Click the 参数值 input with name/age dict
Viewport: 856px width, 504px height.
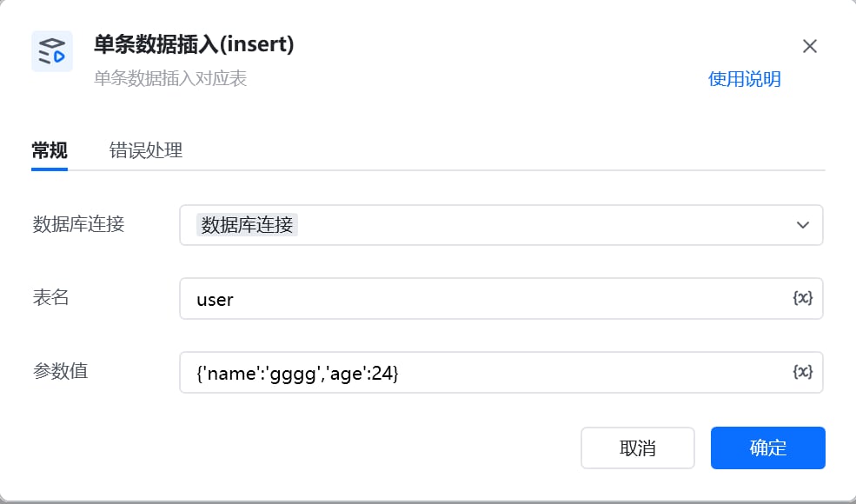(501, 373)
